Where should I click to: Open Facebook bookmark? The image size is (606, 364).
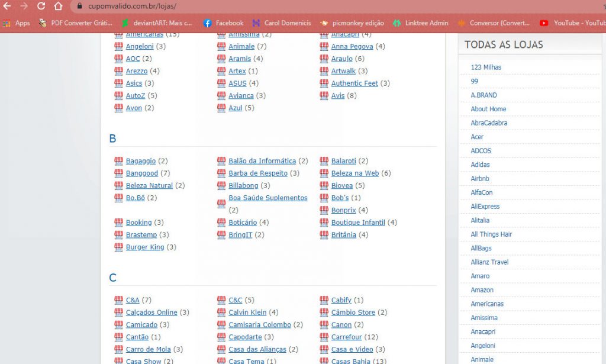click(223, 23)
